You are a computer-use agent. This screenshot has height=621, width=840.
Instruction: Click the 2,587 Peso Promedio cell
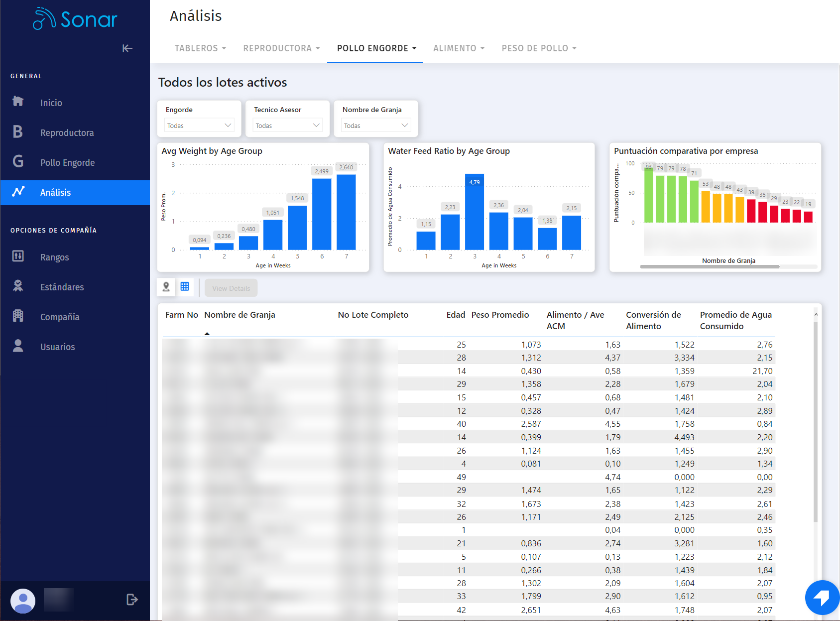point(531,424)
